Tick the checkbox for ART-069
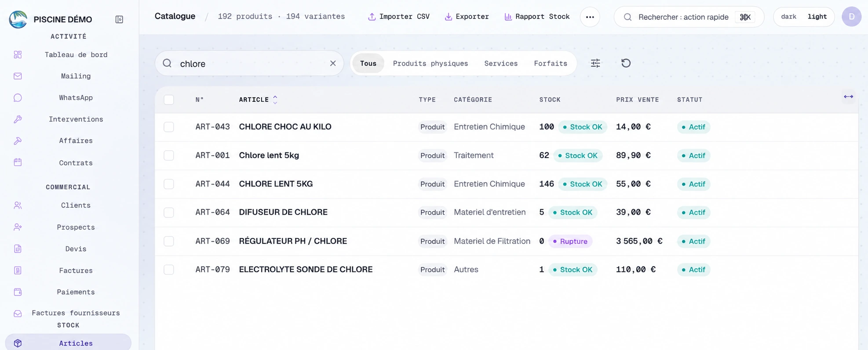 pos(169,241)
